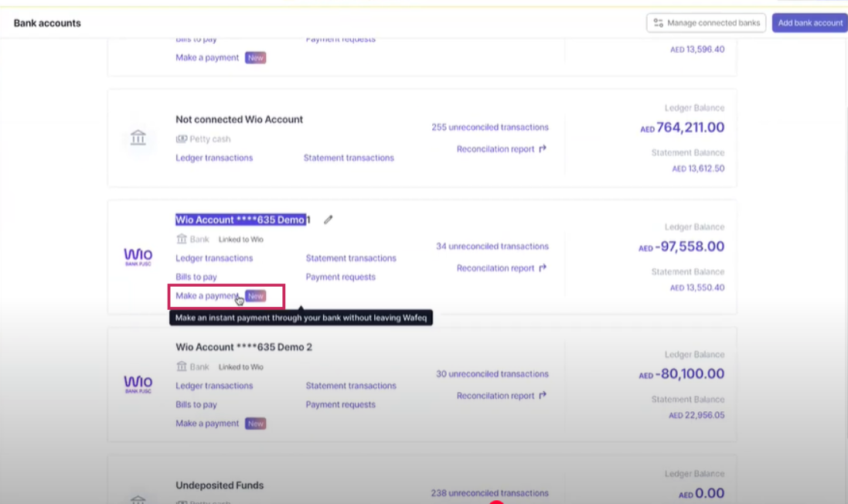Click the edit pencil icon beside Wio Account Demo 1
Image resolution: width=848 pixels, height=504 pixels.
329,220
